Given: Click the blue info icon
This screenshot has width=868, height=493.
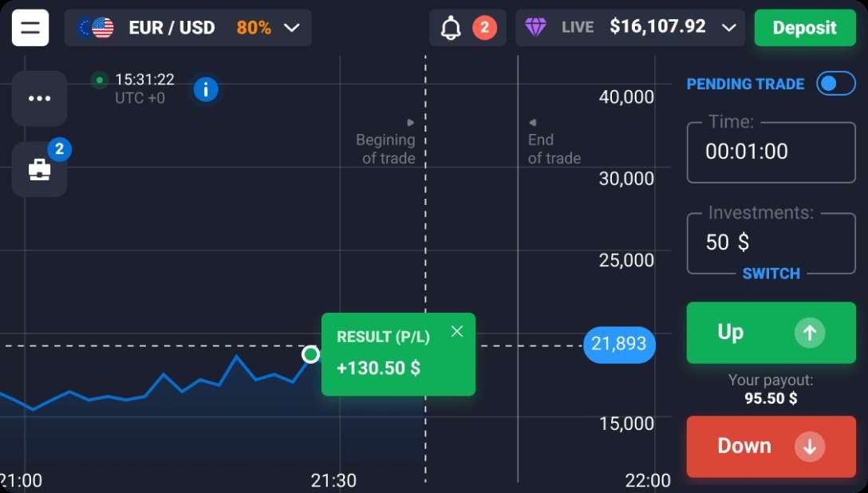Looking at the screenshot, I should pos(206,89).
